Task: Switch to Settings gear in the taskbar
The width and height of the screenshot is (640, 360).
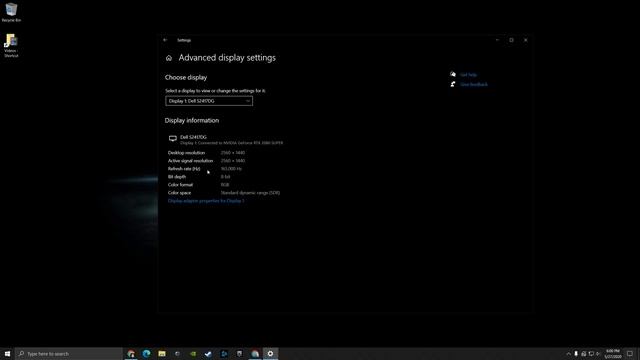Action: click(270, 353)
